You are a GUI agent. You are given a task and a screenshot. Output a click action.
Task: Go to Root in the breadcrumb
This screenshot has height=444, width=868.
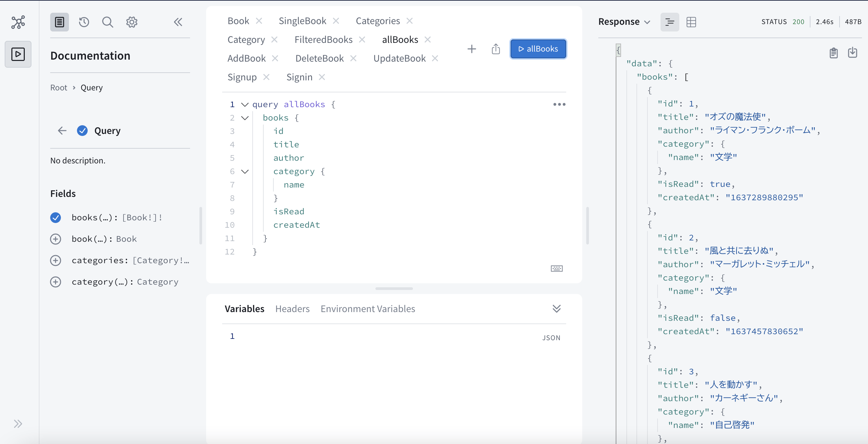point(59,88)
